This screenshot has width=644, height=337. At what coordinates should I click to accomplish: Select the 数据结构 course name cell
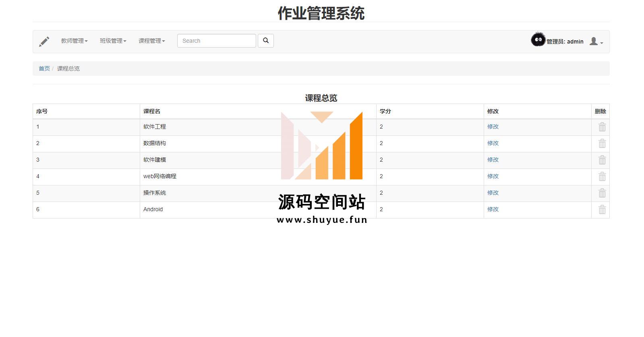258,144
